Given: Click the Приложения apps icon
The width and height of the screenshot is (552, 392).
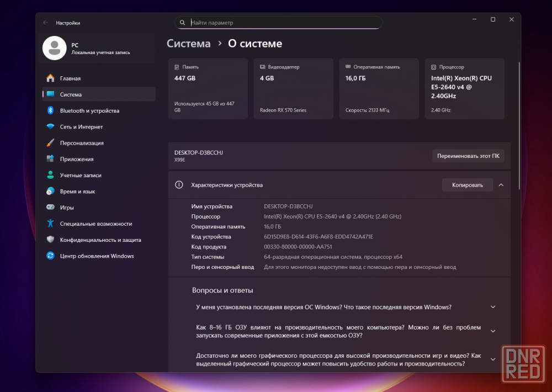Looking at the screenshot, I should click(50, 159).
